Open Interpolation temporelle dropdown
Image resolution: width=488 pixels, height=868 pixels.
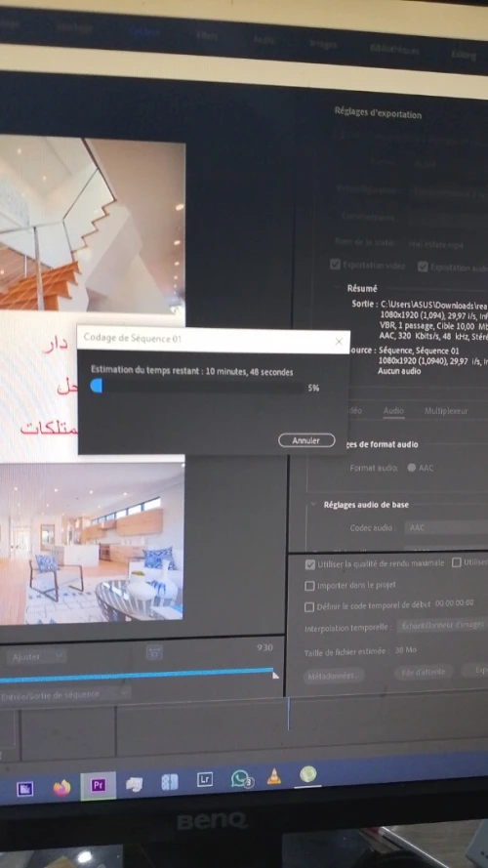(442, 625)
